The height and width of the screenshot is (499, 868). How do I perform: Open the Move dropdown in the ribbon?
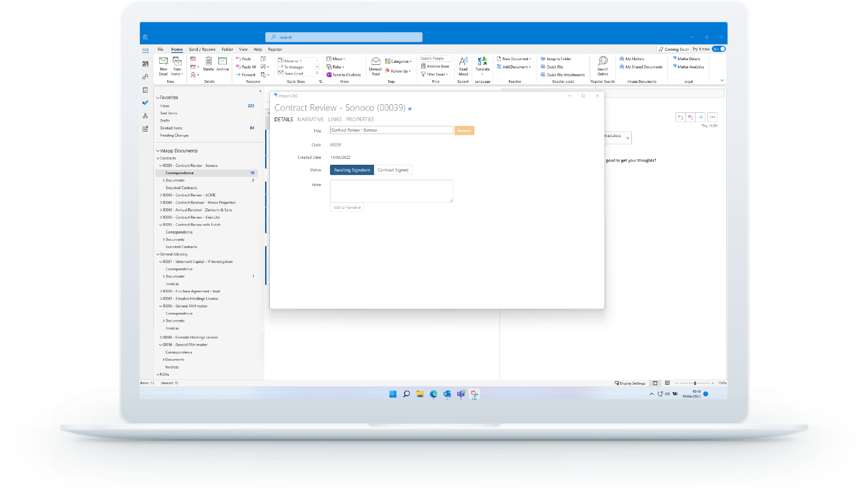pyautogui.click(x=336, y=59)
